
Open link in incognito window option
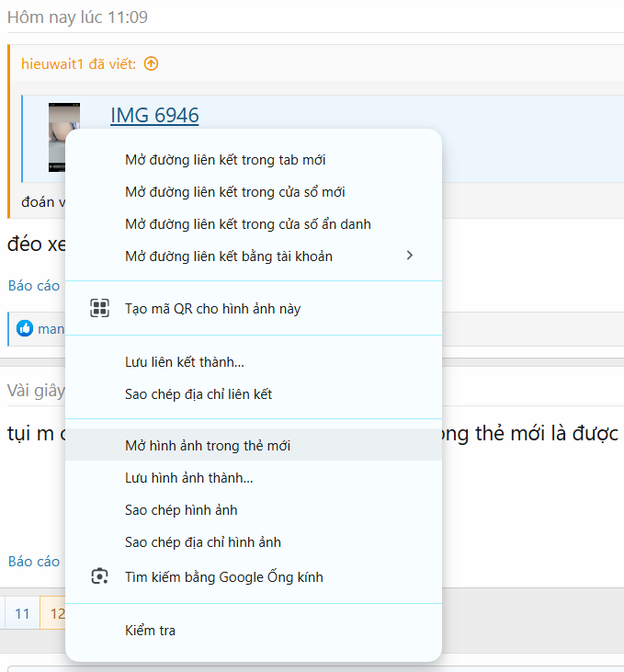click(247, 224)
